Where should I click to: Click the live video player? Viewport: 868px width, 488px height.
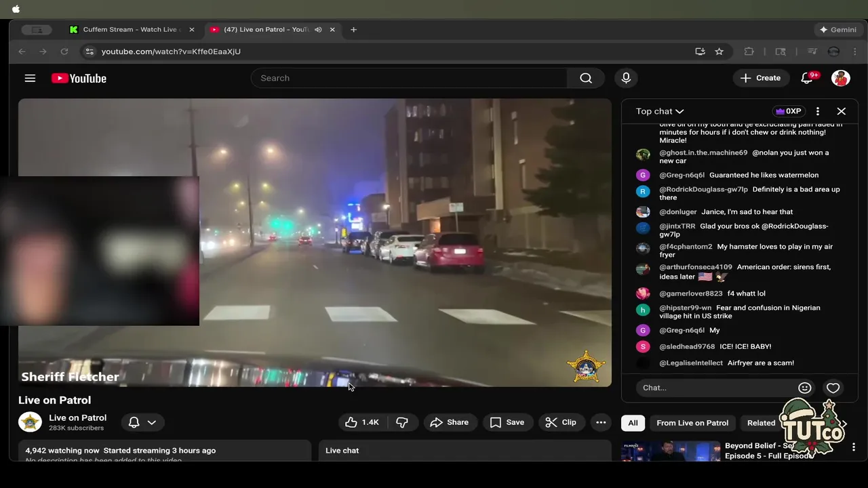[315, 243]
